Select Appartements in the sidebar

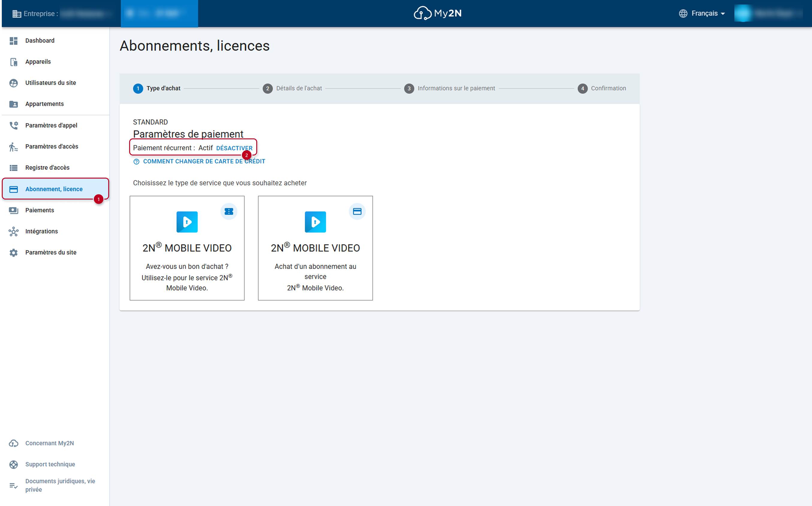(x=55, y=104)
